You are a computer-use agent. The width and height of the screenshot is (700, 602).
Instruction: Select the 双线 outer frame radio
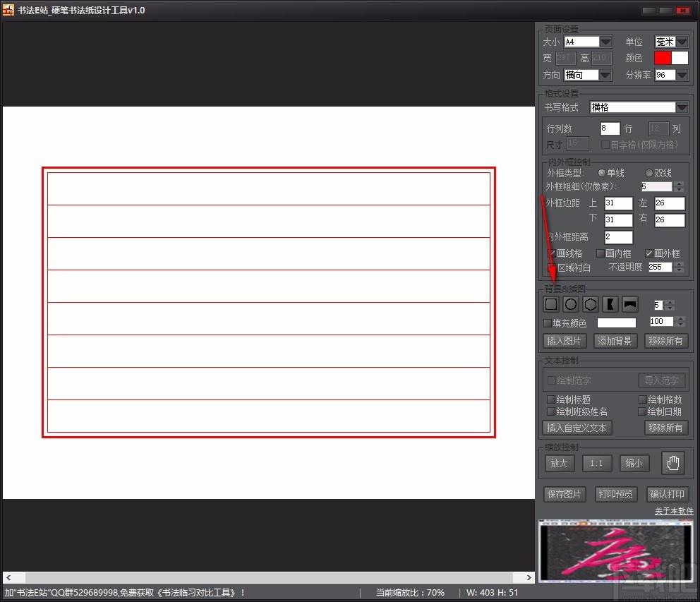point(648,173)
